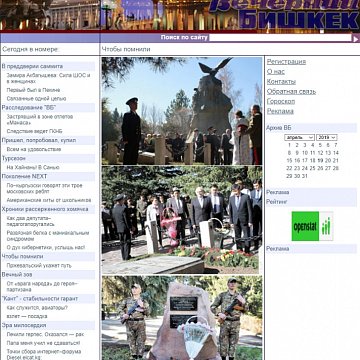Open section В преддверии саммита
Screen dimensions: 360x360
pyautogui.click(x=32, y=66)
